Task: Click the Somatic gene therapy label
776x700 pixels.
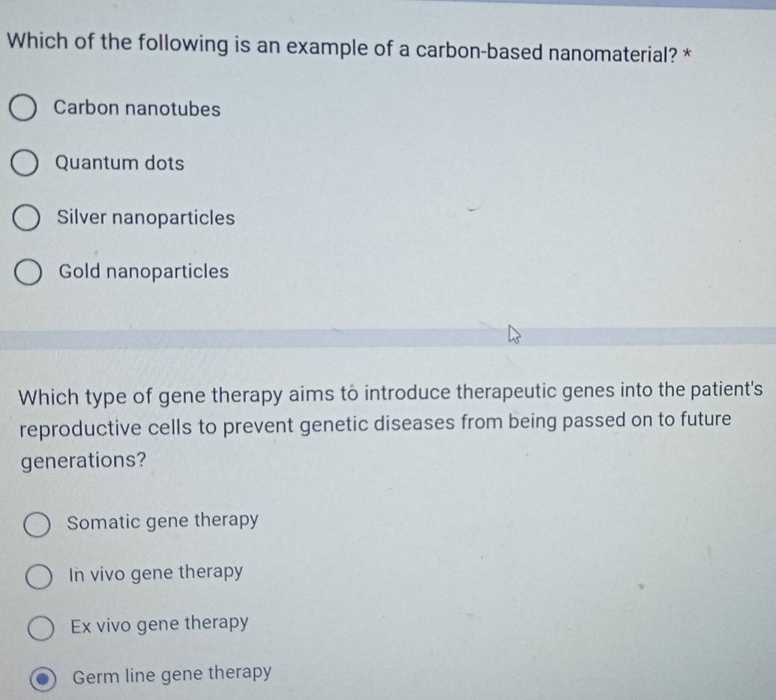Action: [x=162, y=521]
